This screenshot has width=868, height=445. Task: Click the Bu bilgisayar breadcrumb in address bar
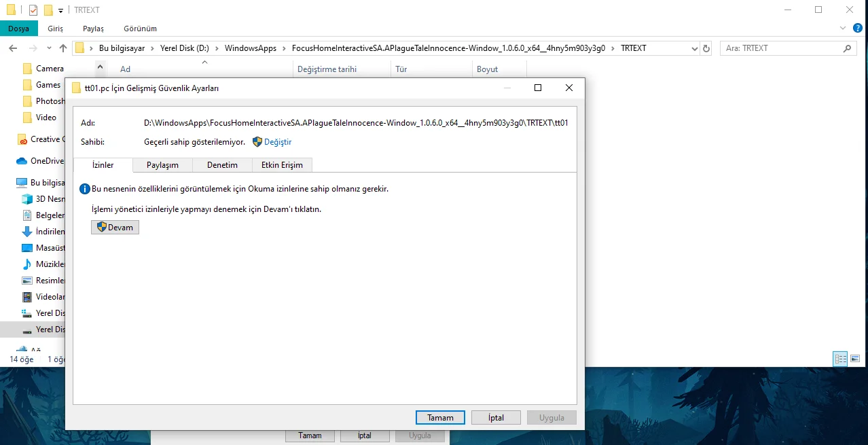coord(122,48)
